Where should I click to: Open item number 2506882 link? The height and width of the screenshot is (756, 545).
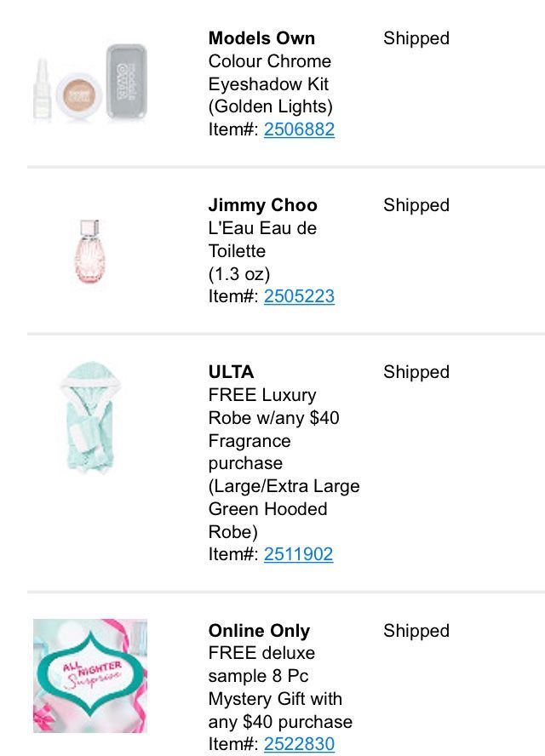[299, 129]
